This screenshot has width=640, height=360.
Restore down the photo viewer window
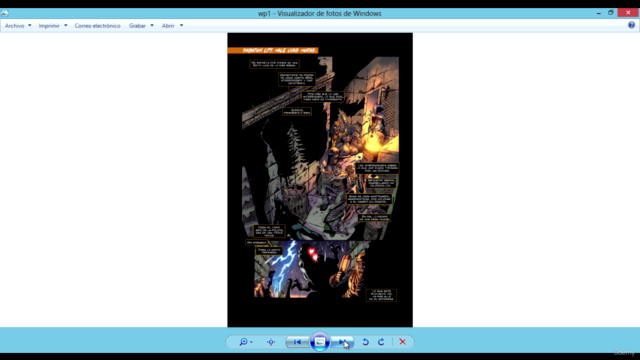click(x=611, y=13)
